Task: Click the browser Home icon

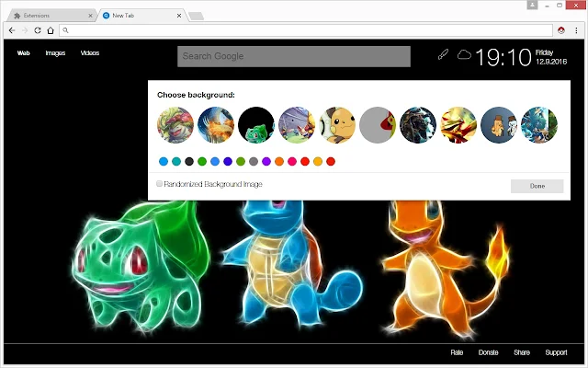Action: click(51, 30)
